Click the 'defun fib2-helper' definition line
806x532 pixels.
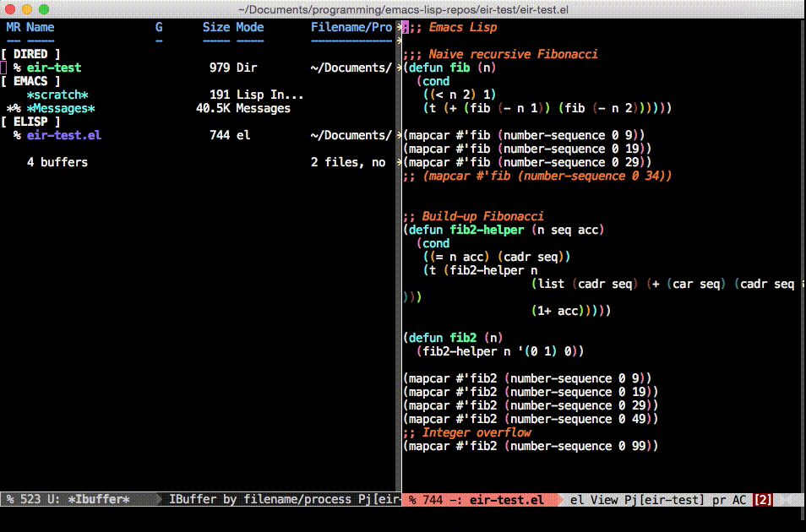click(x=504, y=230)
